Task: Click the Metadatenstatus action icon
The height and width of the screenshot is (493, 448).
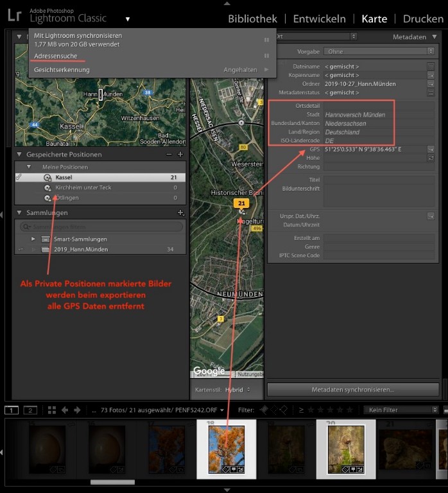Action: tap(431, 92)
